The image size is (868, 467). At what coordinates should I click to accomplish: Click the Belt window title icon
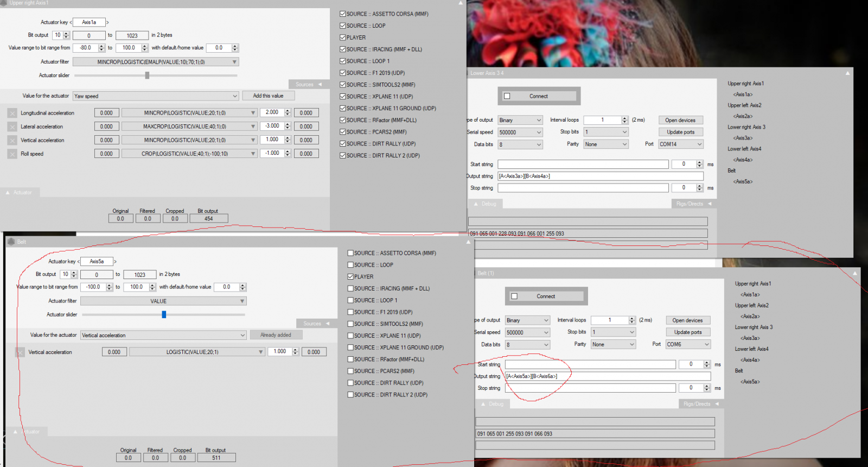(11, 242)
